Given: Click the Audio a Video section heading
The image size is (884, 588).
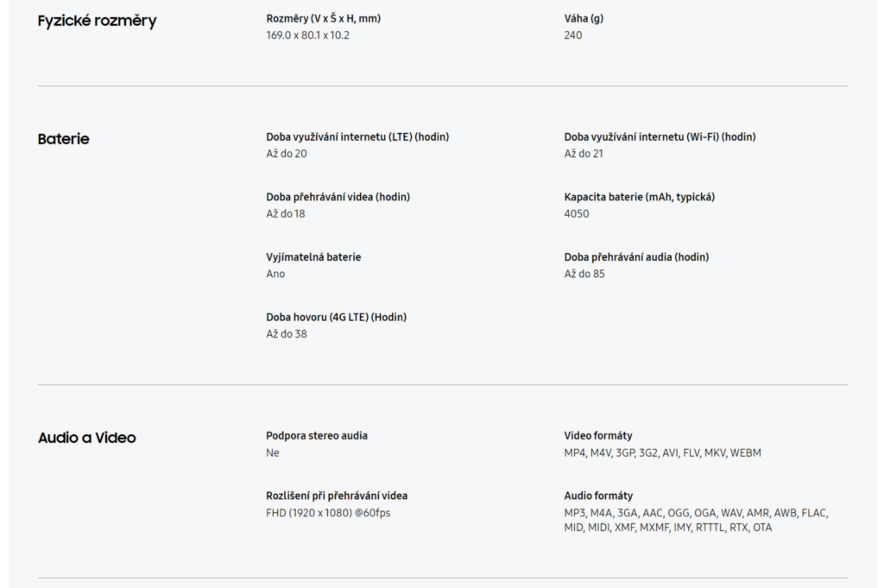Looking at the screenshot, I should point(87,438).
